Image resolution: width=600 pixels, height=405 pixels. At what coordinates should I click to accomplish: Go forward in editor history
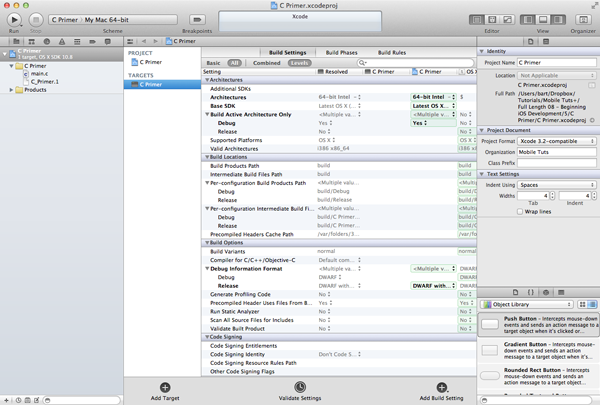155,41
